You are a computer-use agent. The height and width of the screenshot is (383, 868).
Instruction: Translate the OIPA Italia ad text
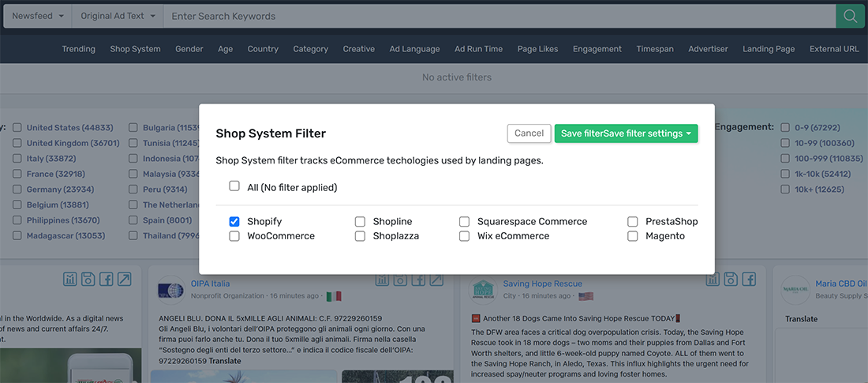(x=226, y=361)
